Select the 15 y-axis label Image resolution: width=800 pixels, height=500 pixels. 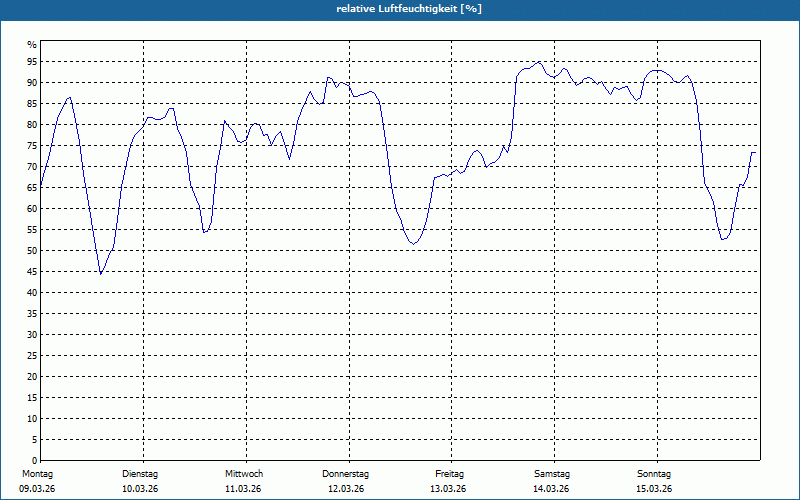pyautogui.click(x=32, y=397)
